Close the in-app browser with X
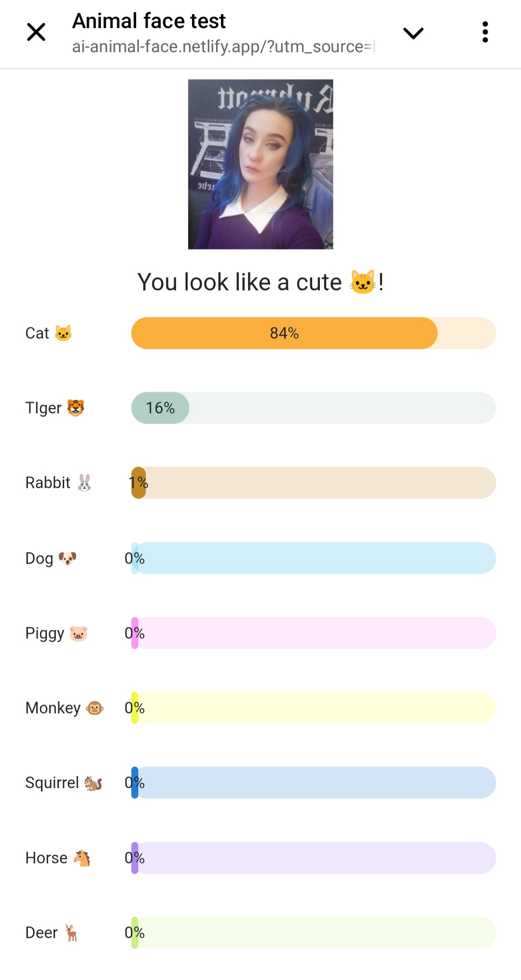Screen dimensions: 521x980 36,32
